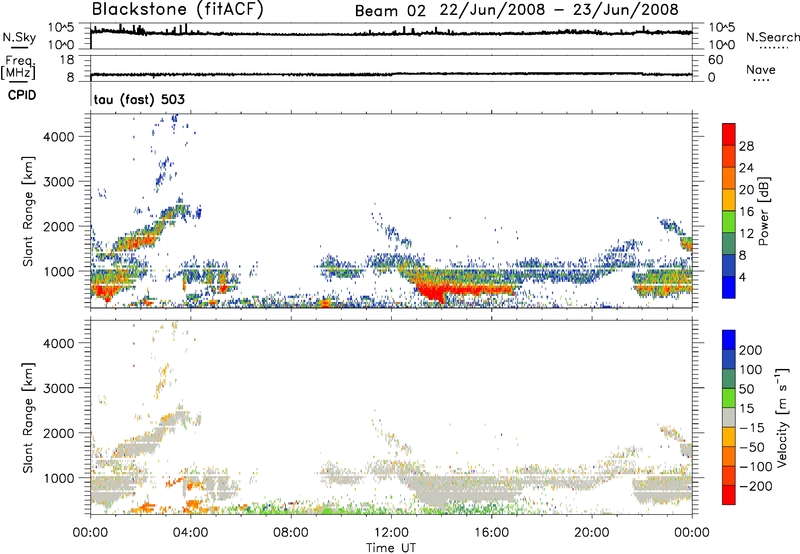Click the 'Blackstone (fitACF)' title
This screenshot has width=800, height=554.
177,9
